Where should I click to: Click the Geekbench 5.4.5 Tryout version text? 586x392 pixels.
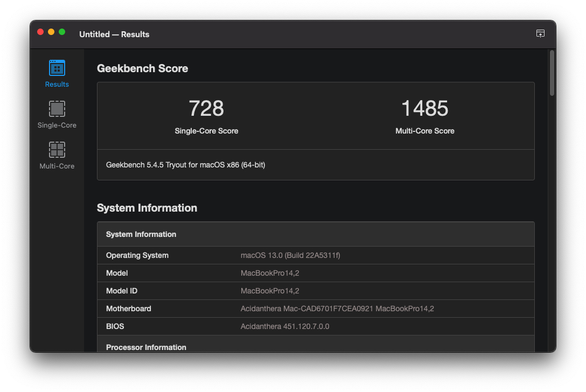point(185,165)
